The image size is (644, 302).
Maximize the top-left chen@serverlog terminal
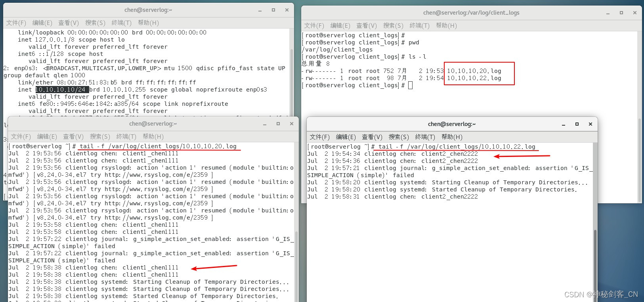click(273, 10)
